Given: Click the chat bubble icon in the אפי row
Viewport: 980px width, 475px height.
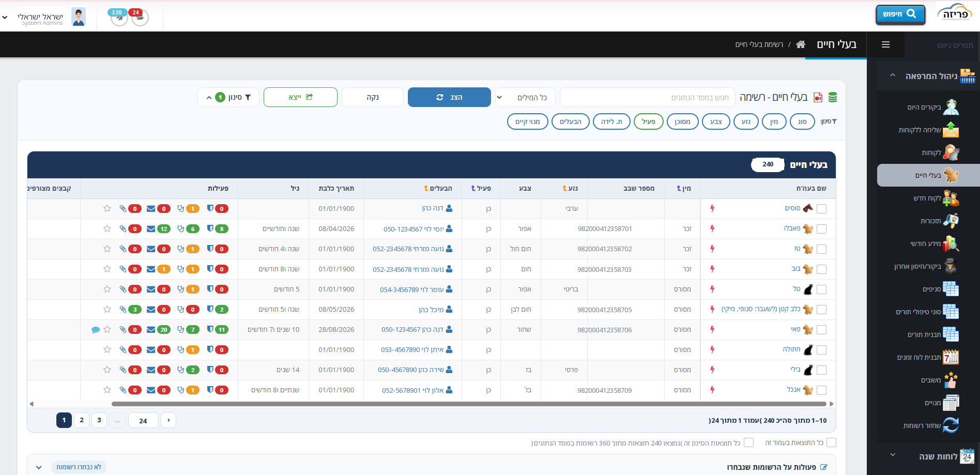Looking at the screenshot, I should [x=96, y=330].
